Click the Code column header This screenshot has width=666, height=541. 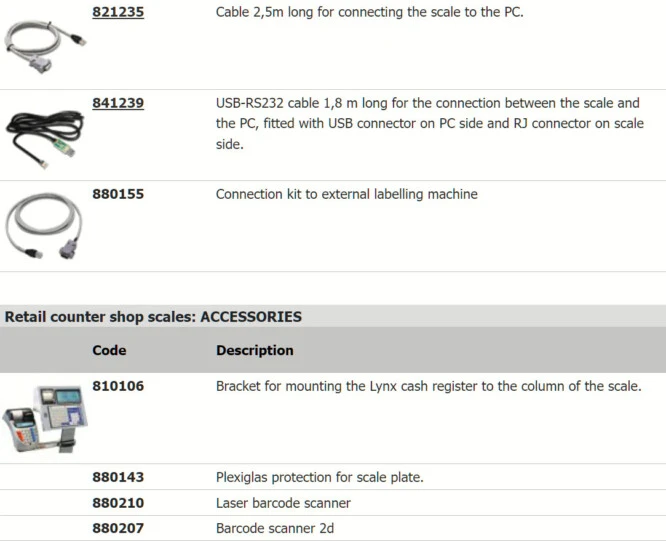click(109, 351)
